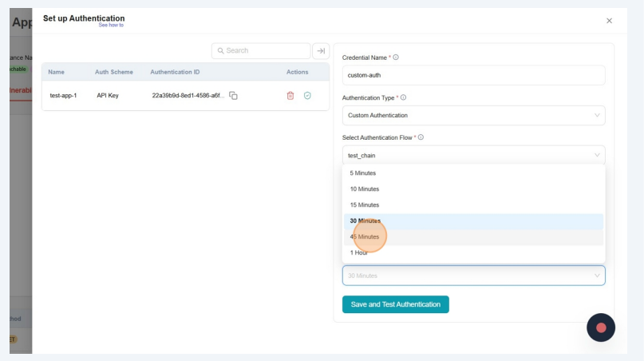Image resolution: width=644 pixels, height=361 pixels.
Task: Collapse the 30 Minutes duration dropdown
Action: (473, 276)
